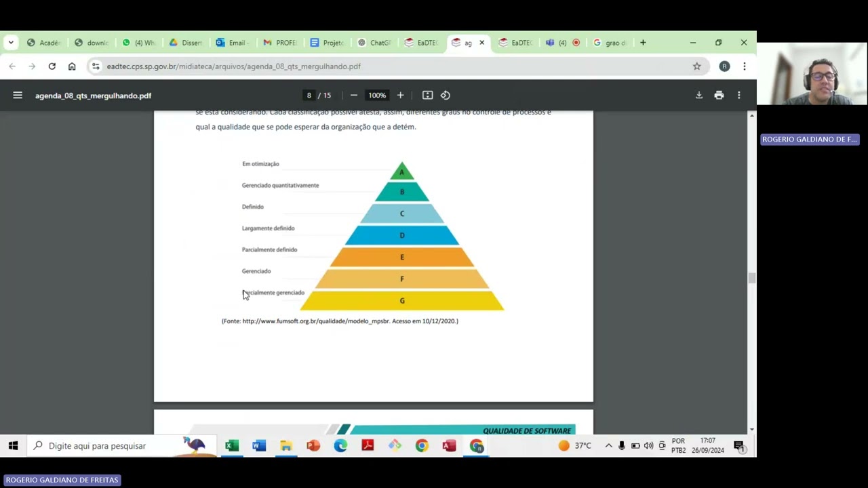Click the presenter webcam thumbnail
This screenshot has width=868, height=488.
click(x=812, y=74)
